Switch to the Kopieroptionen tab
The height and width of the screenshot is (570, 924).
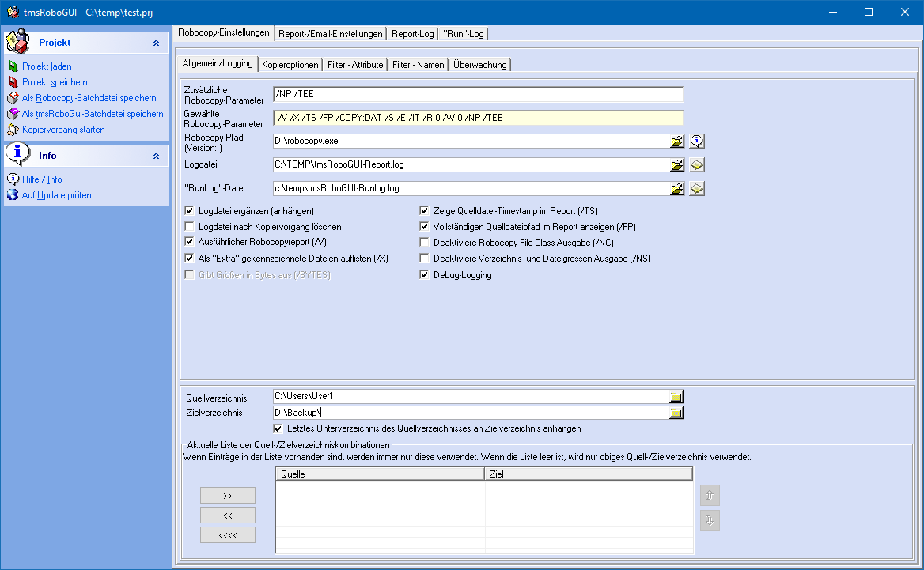click(x=290, y=65)
